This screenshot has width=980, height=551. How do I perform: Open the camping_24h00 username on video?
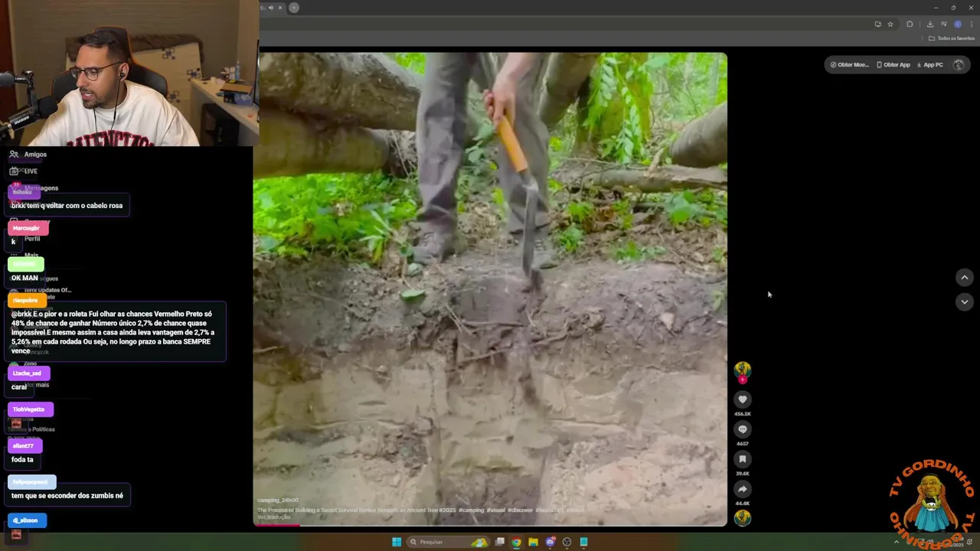(277, 500)
